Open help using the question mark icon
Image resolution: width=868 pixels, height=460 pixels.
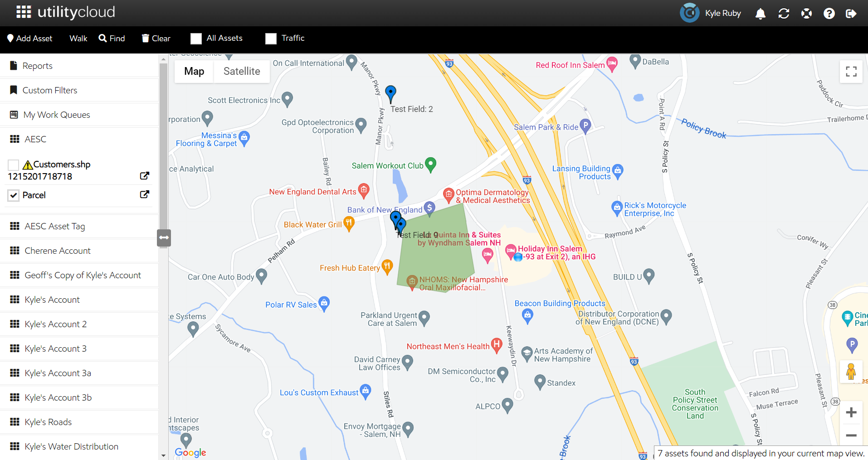point(829,14)
